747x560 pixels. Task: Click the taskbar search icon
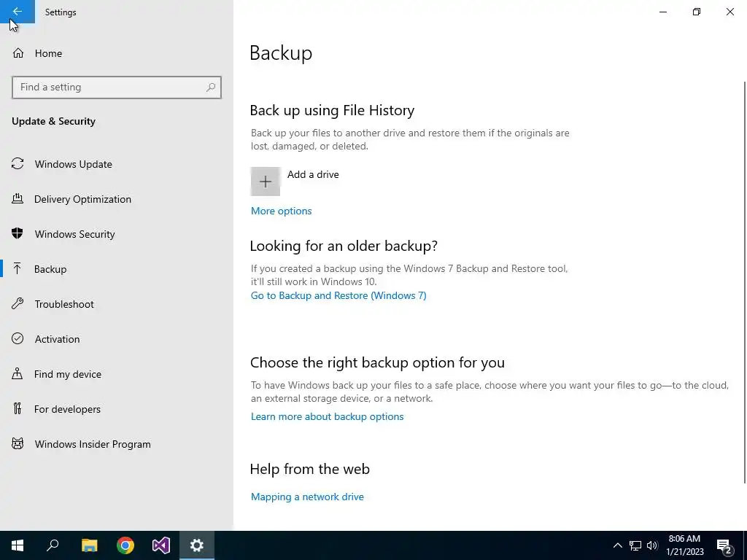[53, 545]
